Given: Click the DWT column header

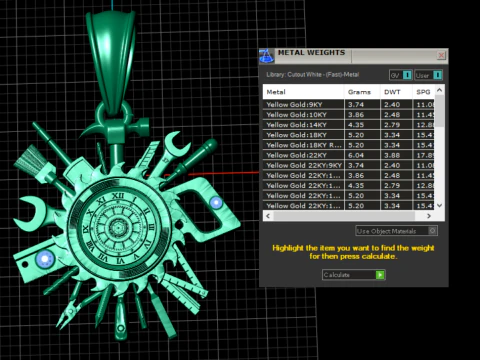Looking at the screenshot, I should pyautogui.click(x=396, y=92).
